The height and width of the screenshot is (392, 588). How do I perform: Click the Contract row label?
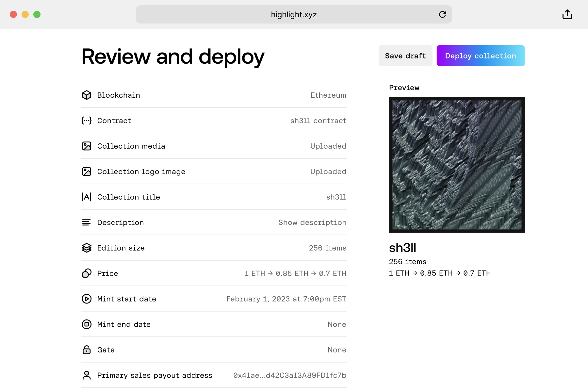(114, 121)
